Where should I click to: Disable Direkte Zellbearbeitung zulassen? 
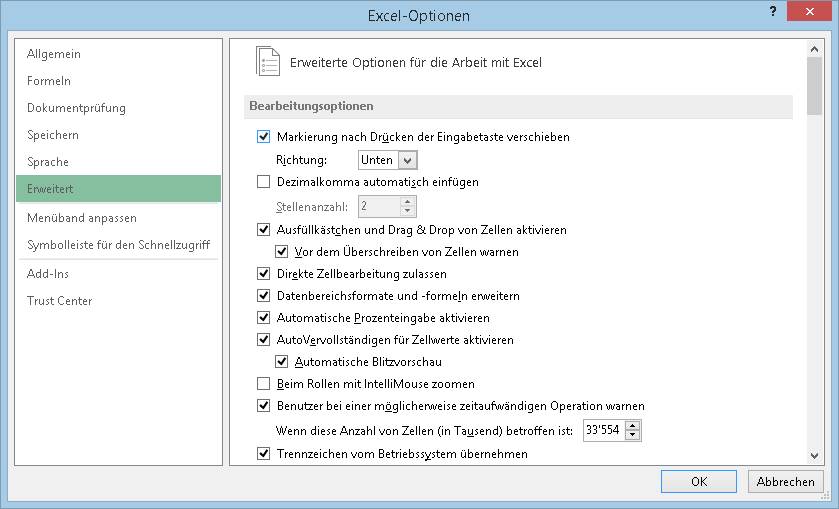pos(263,274)
